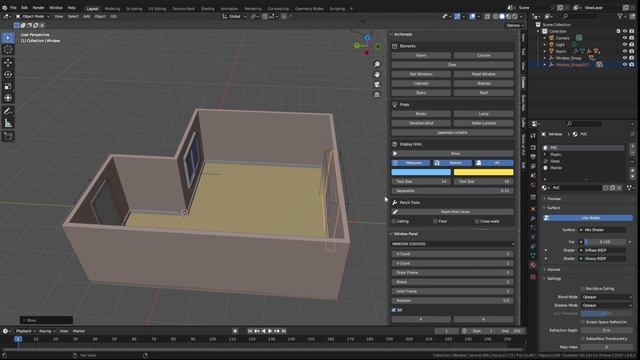Open the Shadow Mode Opaque dropdown
640x360 pixels.
click(607, 305)
